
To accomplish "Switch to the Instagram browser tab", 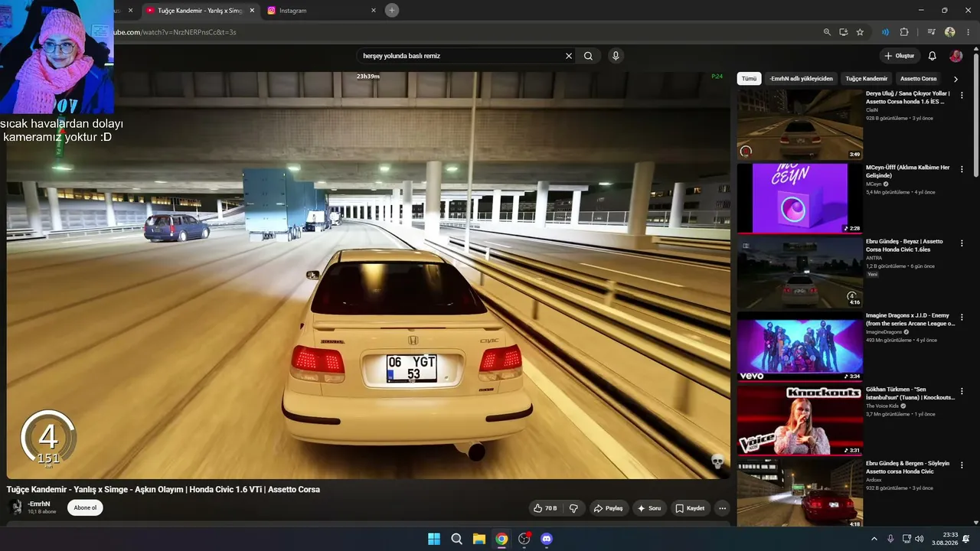I will (x=322, y=11).
